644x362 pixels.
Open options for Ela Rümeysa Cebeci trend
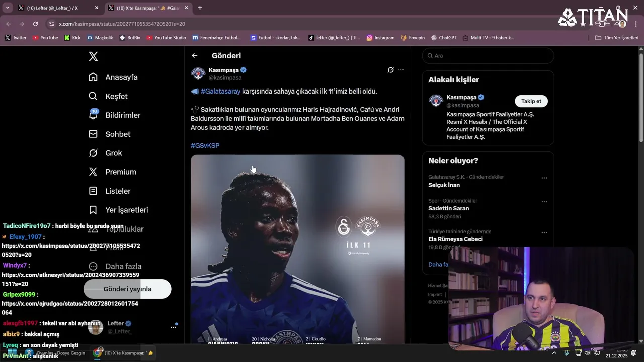pyautogui.click(x=544, y=233)
